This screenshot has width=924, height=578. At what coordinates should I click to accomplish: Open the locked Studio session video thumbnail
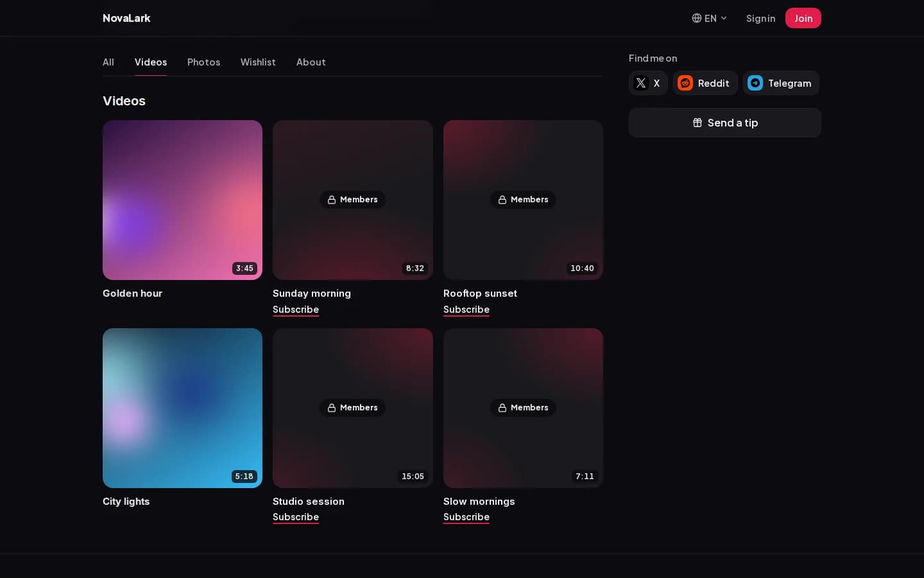pyautogui.click(x=353, y=408)
